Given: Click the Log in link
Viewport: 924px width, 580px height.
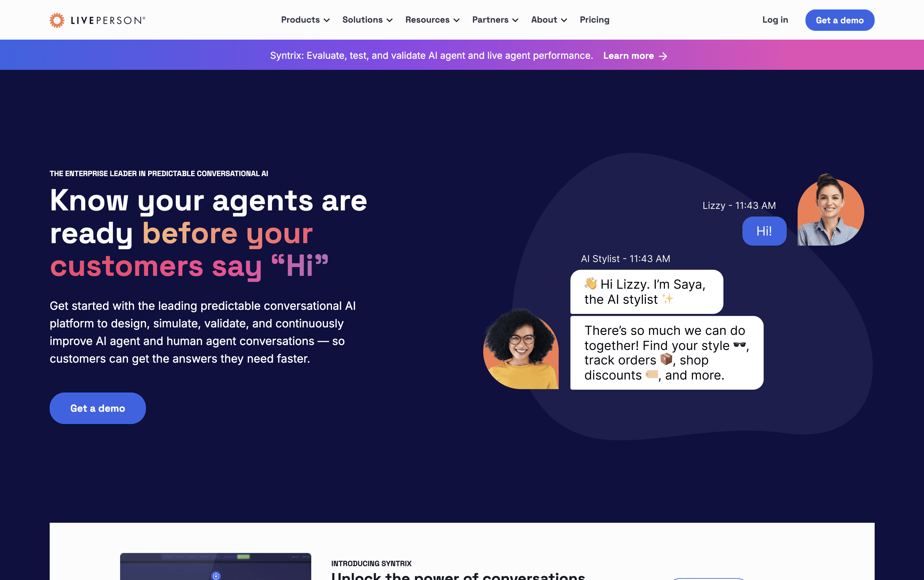Looking at the screenshot, I should coord(775,20).
